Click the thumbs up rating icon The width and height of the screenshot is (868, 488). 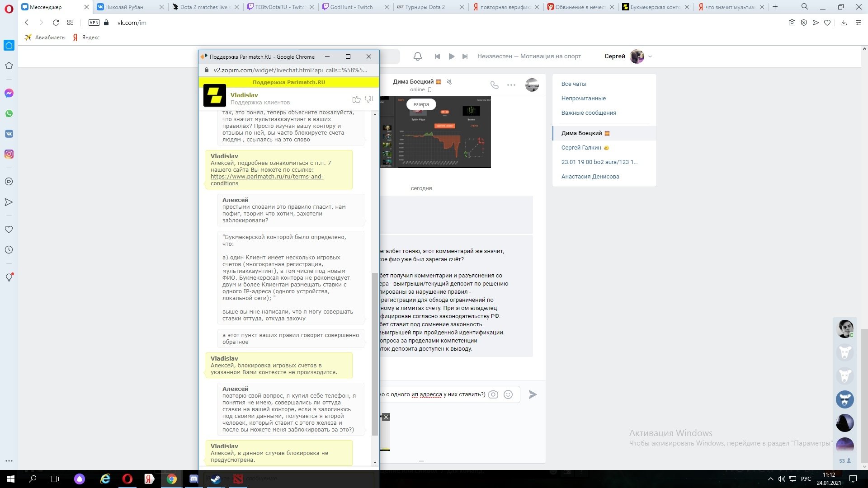click(x=356, y=99)
